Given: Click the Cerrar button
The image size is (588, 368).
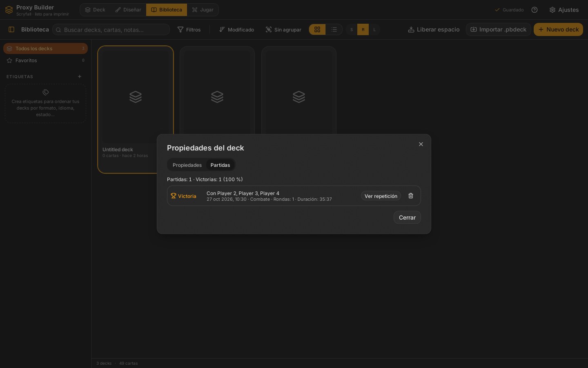Looking at the screenshot, I should coord(407,218).
